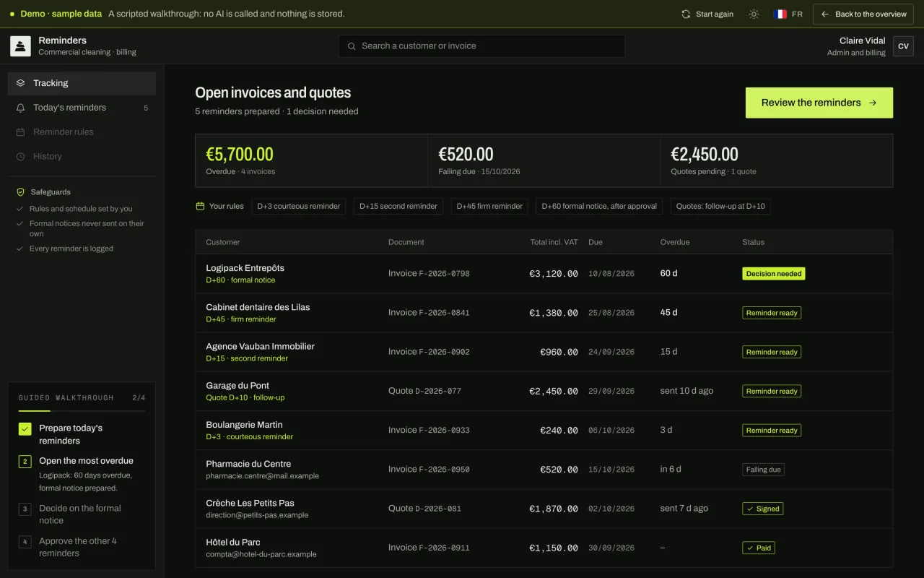924x578 pixels.
Task: Focus the Search a customer or invoice field
Action: (x=481, y=46)
